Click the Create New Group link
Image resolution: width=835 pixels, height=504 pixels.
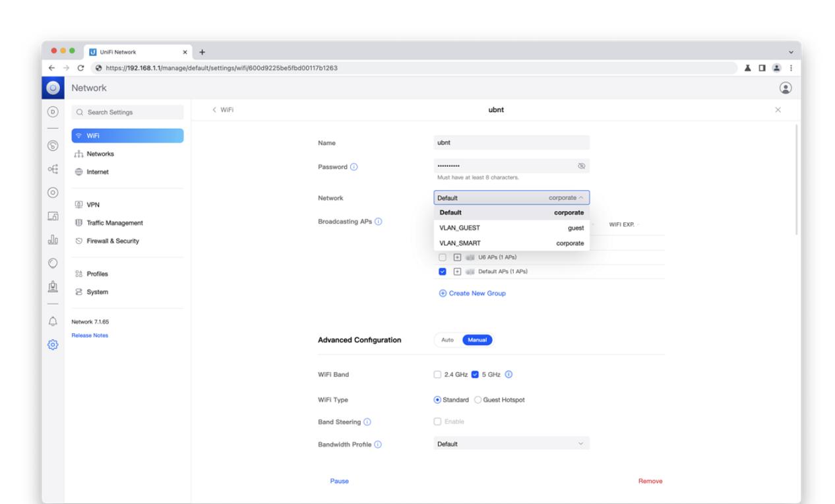pos(472,293)
